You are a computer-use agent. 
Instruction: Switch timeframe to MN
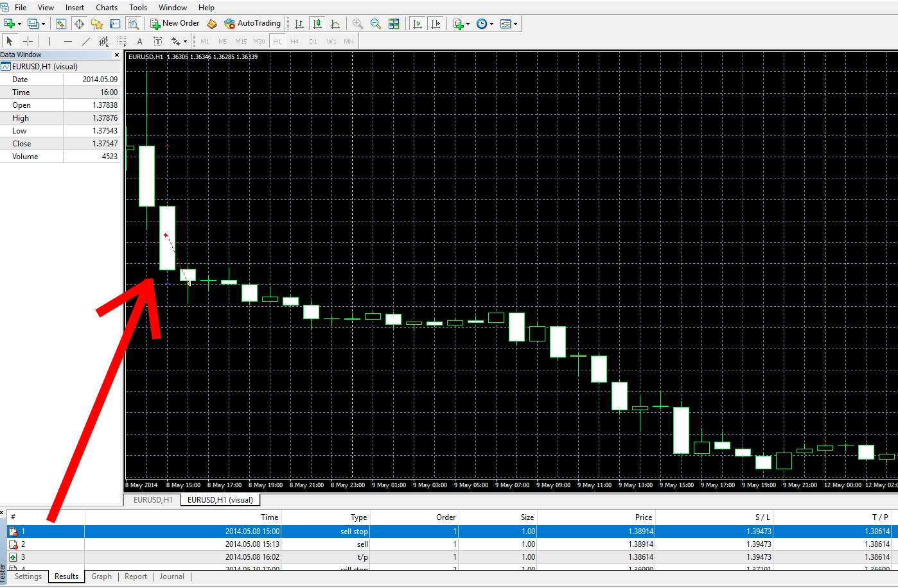349,41
